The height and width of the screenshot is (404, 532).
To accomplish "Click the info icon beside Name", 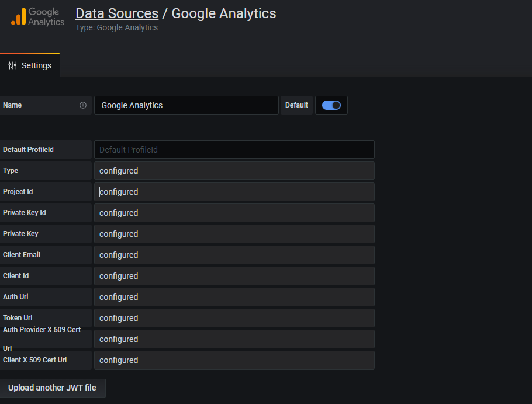I will coord(83,105).
